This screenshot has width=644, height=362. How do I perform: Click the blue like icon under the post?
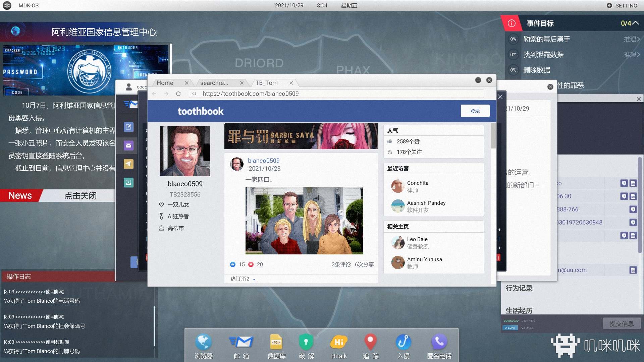tap(233, 264)
